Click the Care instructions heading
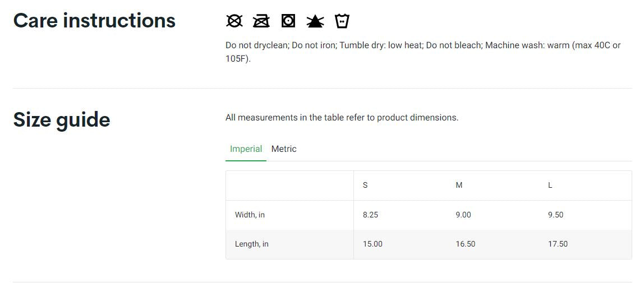The height and width of the screenshot is (283, 644). 94,21
